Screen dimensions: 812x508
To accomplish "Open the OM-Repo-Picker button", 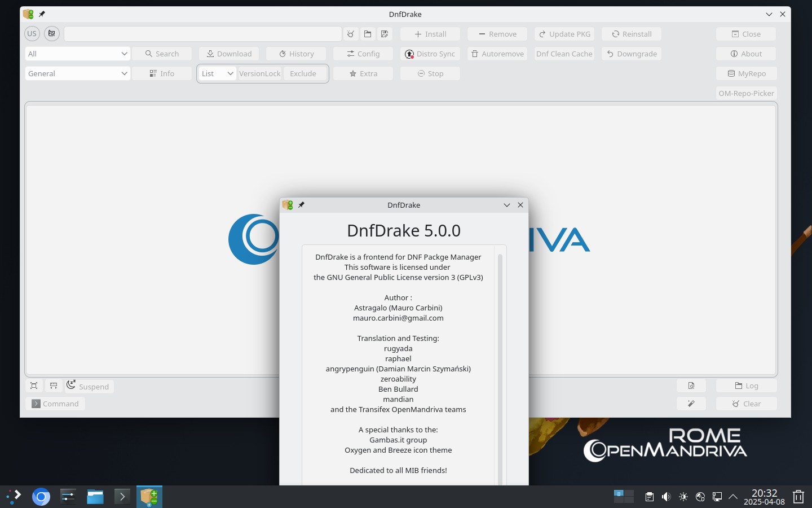I will coord(746,93).
